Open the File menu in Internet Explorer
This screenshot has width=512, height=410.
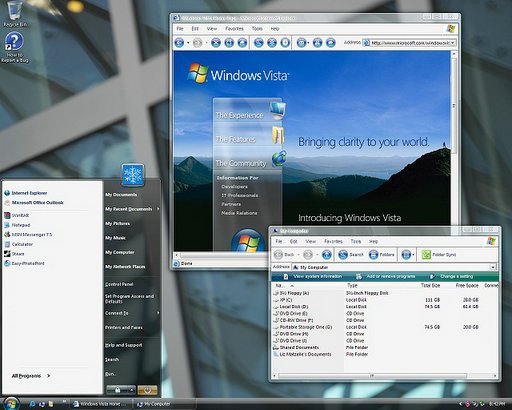click(180, 29)
